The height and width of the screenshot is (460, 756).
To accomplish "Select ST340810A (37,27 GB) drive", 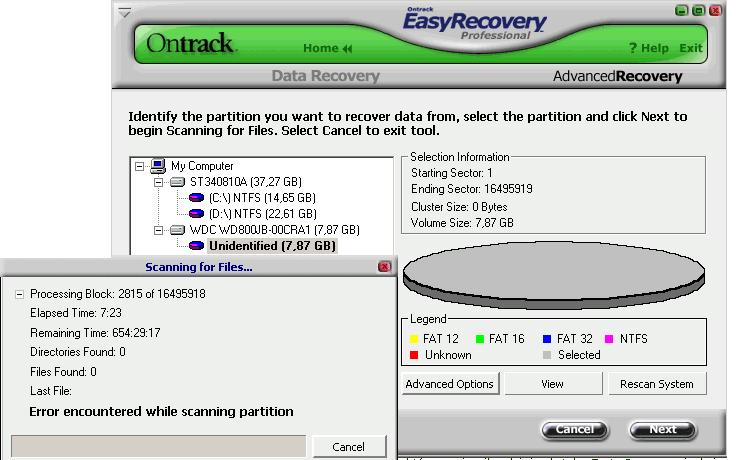I will 245,182.
